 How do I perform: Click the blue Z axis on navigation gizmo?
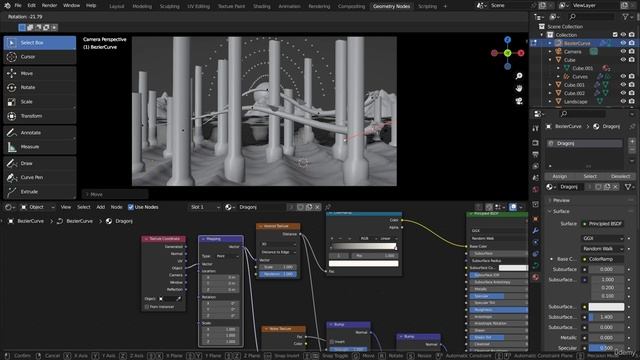coord(507,40)
